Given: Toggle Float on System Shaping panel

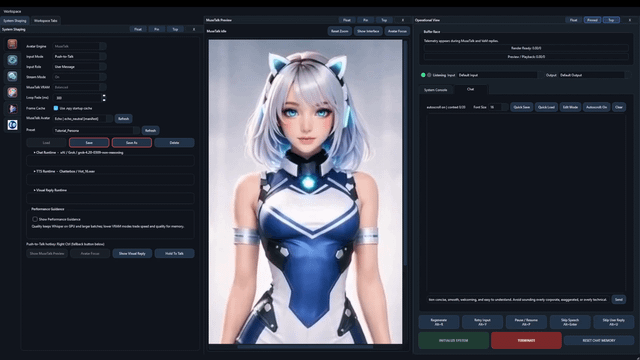Looking at the screenshot, I should coord(138,29).
